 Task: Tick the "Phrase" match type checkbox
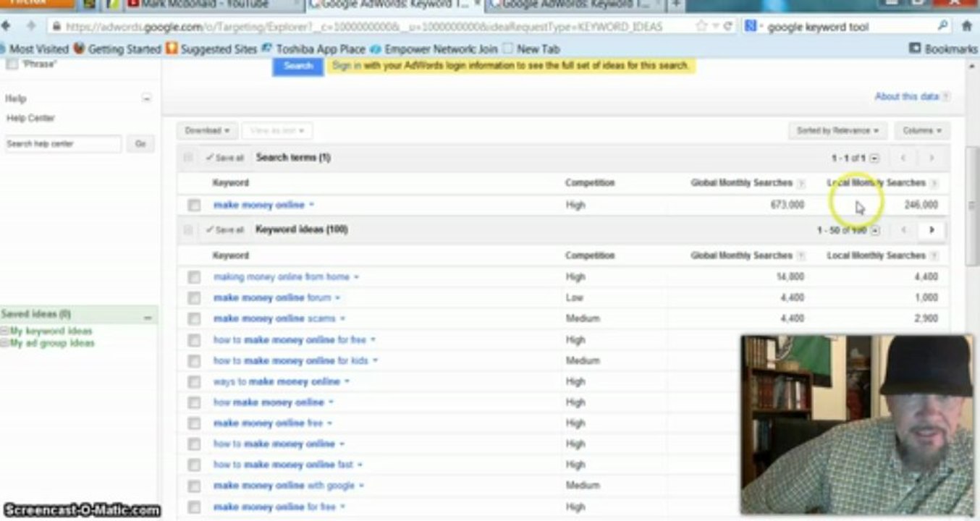(12, 64)
